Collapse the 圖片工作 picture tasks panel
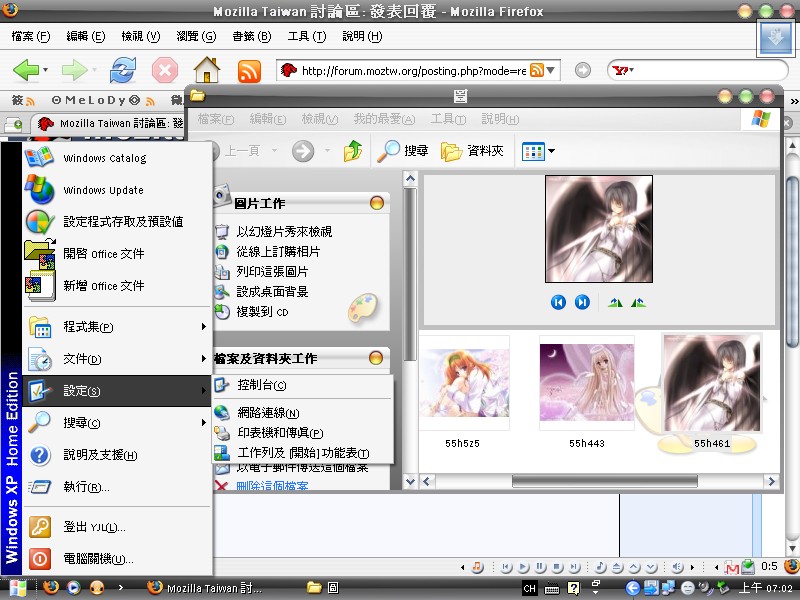 [377, 203]
